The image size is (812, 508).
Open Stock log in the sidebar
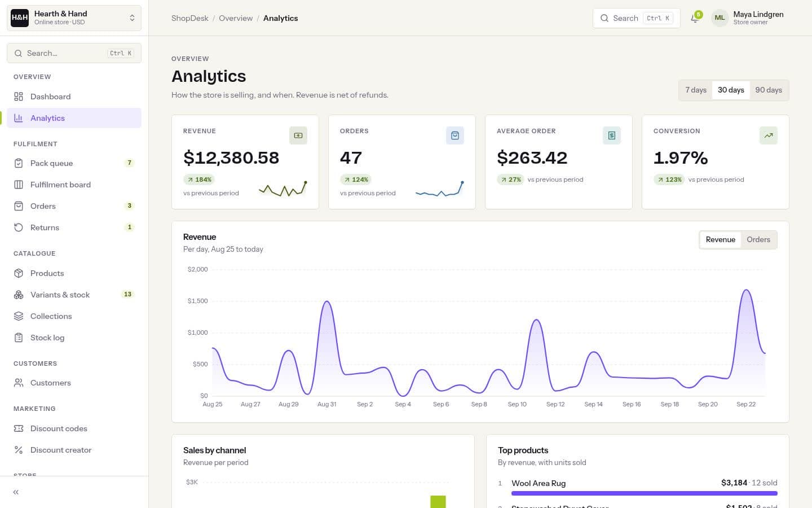tap(74, 338)
